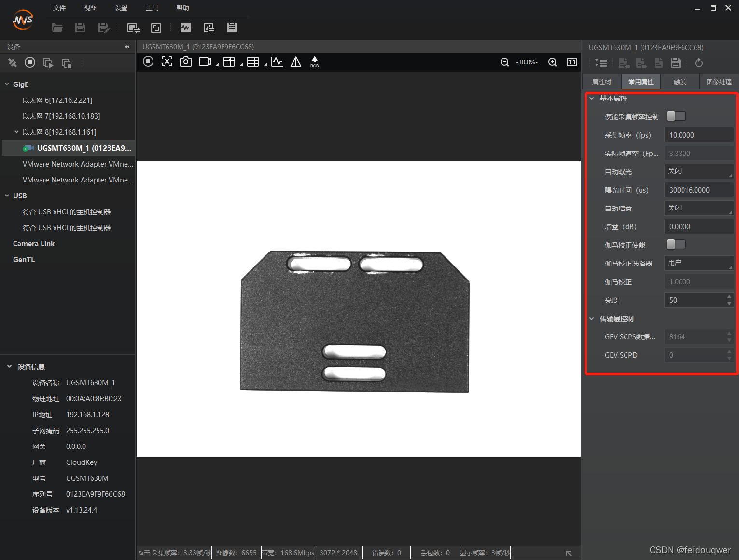Collapse the 传输层控制 section
The image size is (739, 560).
(x=592, y=319)
